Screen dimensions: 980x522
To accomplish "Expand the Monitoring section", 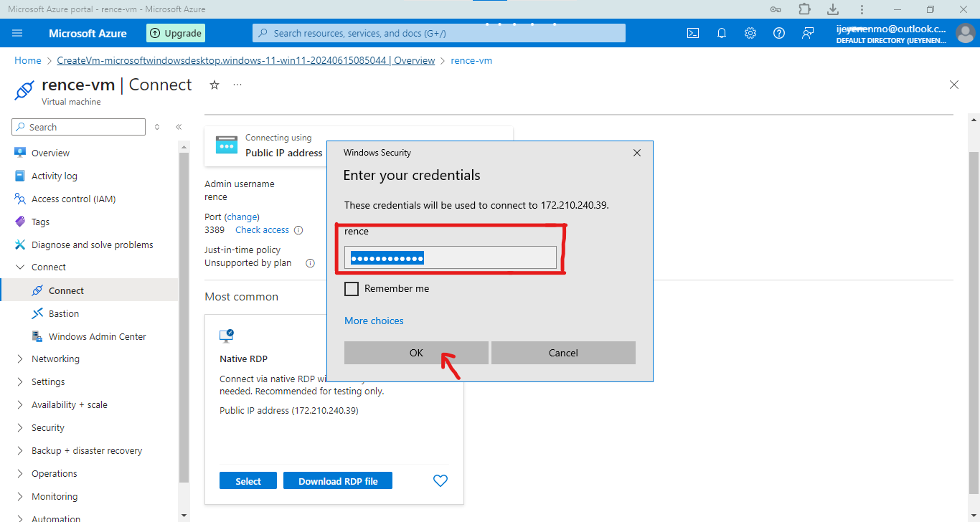I will click(x=20, y=497).
